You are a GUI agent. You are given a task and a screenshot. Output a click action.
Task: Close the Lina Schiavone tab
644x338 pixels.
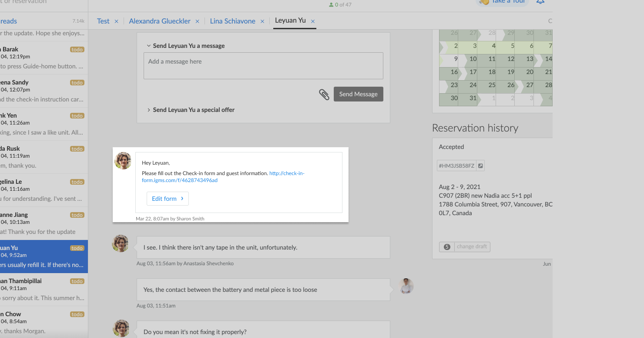click(262, 21)
